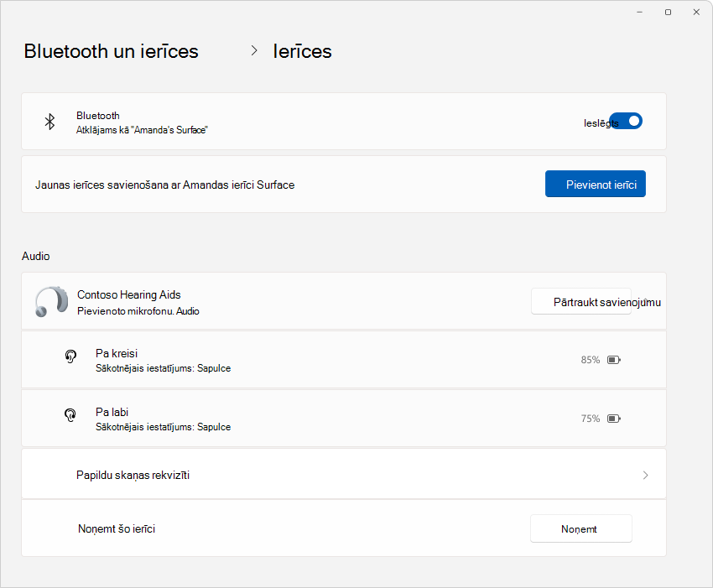
Task: Click the Pa kreisi row label
Action: pos(117,353)
